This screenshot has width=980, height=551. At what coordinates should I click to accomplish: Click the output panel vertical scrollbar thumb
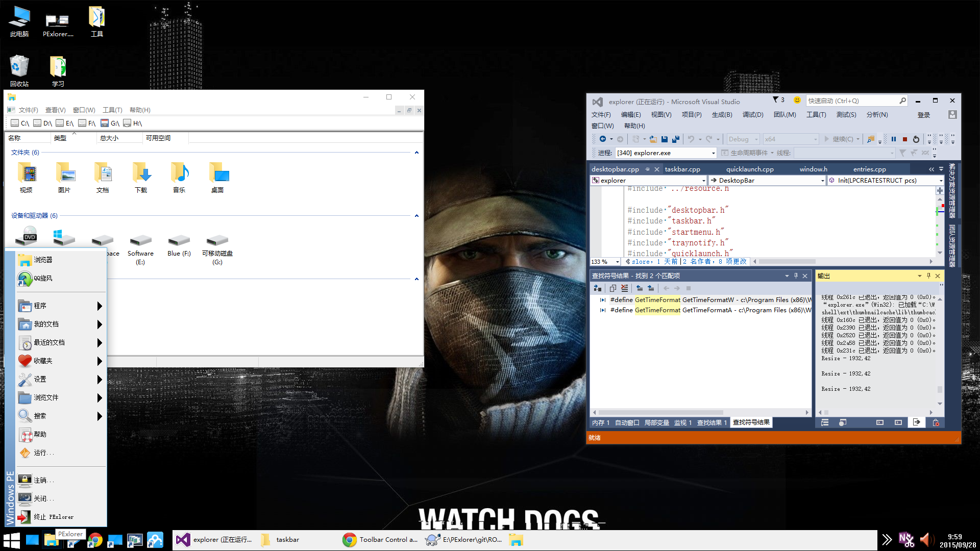point(940,389)
